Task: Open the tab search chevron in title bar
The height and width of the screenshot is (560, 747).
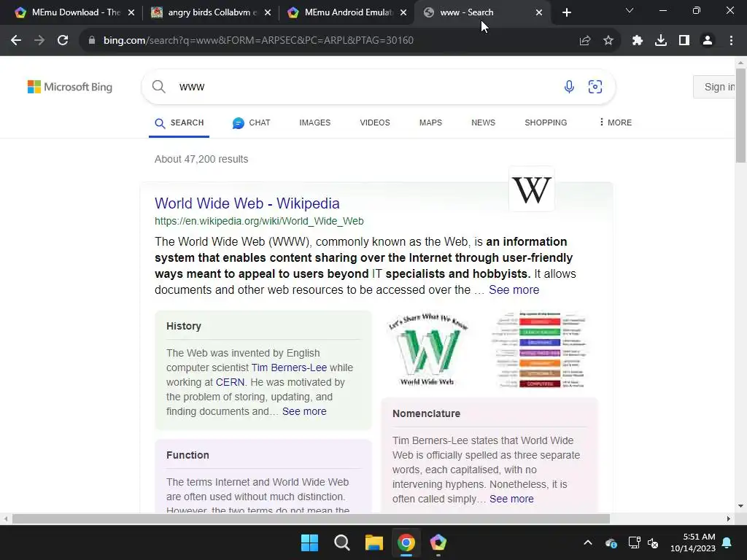Action: tap(630, 10)
